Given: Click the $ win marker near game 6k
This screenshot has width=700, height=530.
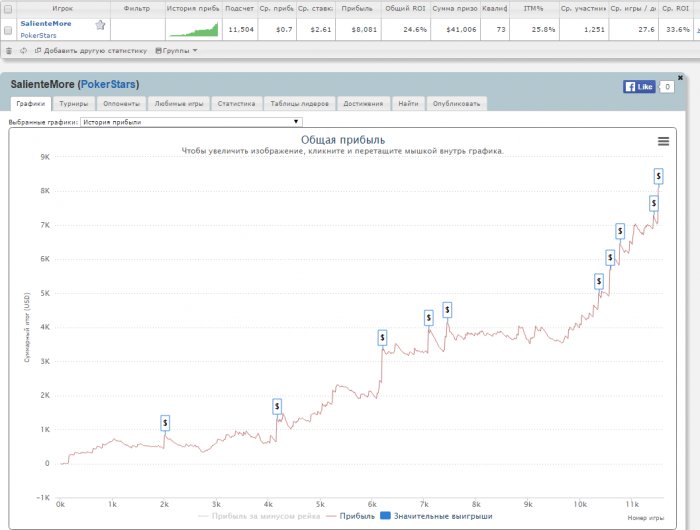Looking at the screenshot, I should pyautogui.click(x=382, y=338).
